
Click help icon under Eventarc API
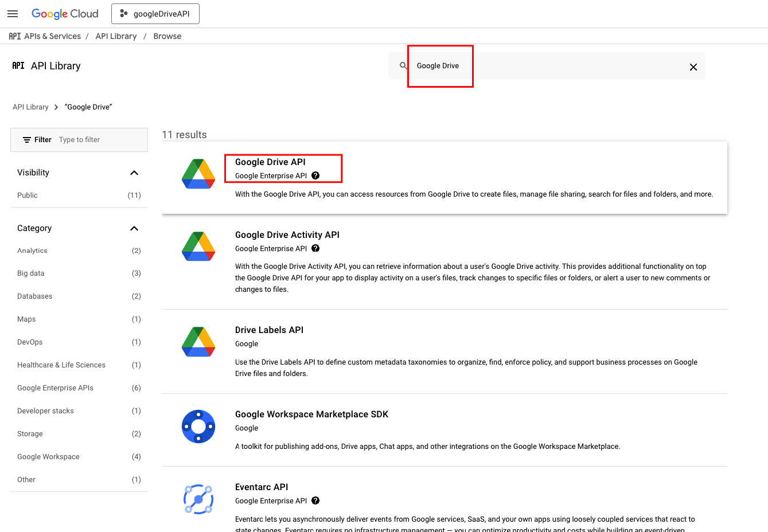point(315,501)
